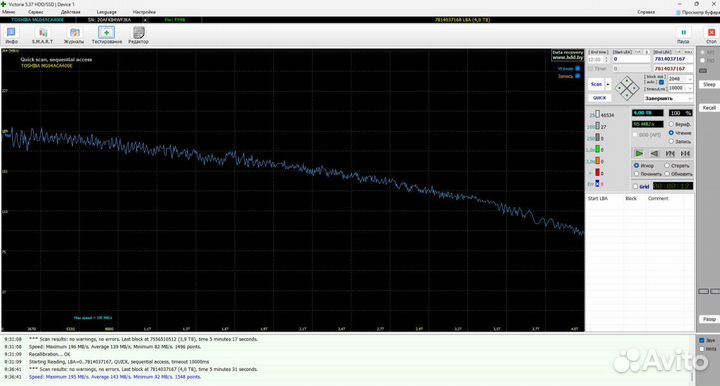Open the block size 2048 dropdown
Viewport: 720px width, 386px height.
tap(690, 79)
